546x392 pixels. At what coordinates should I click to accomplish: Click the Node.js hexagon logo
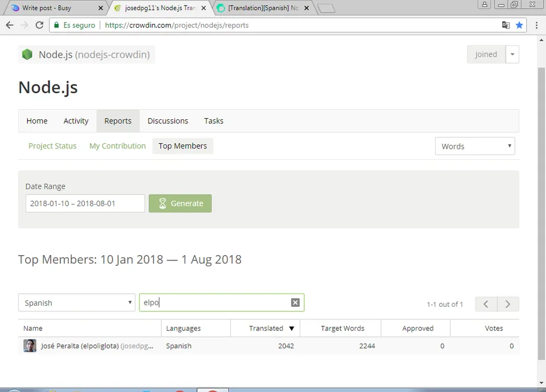pos(27,55)
